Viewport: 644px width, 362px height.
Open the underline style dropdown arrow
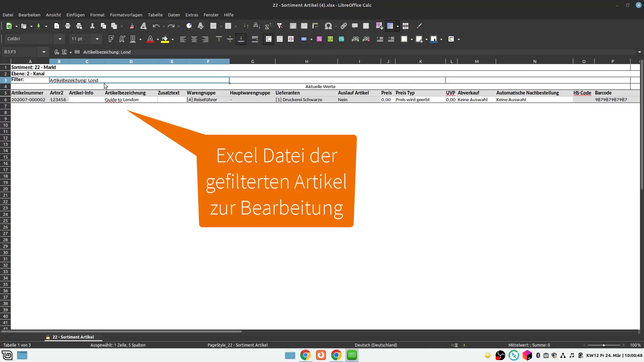tap(140, 40)
